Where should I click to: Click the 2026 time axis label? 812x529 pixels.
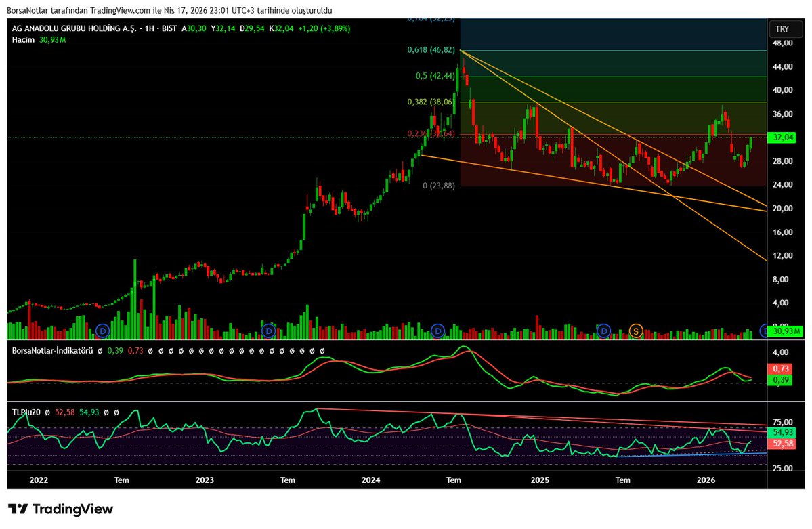706,480
